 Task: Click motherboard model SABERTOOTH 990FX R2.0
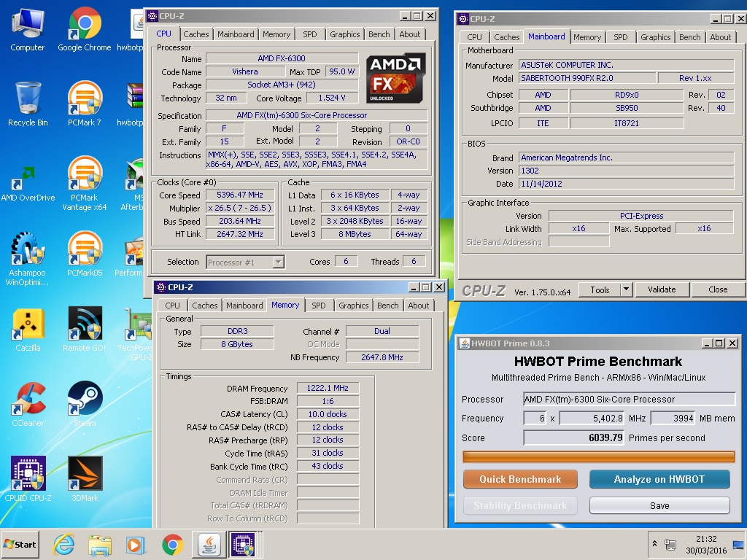click(587, 78)
